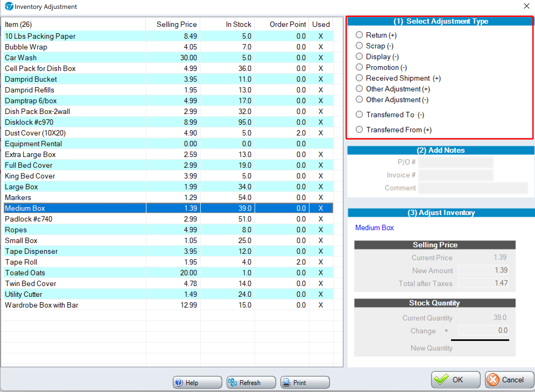535x392 pixels.
Task: Click the Change quantity field
Action: point(483,330)
